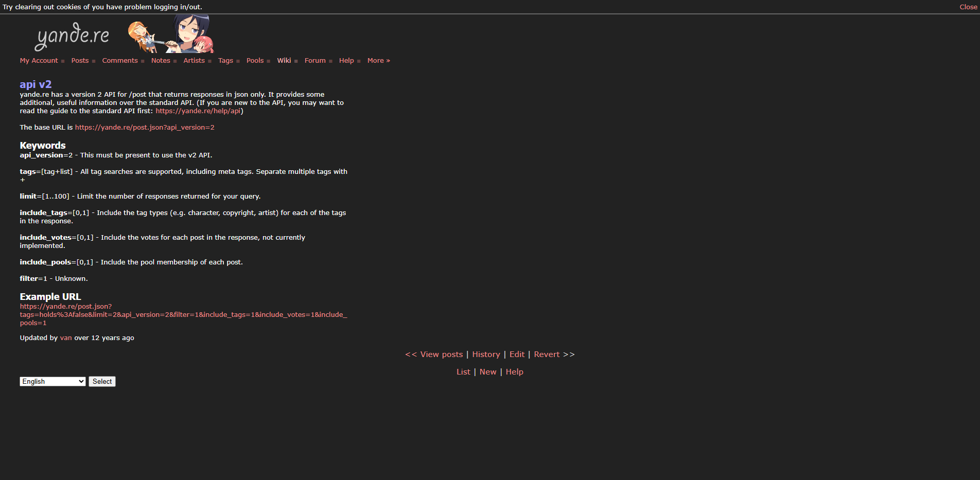Open the language selection dropdown

(x=52, y=381)
